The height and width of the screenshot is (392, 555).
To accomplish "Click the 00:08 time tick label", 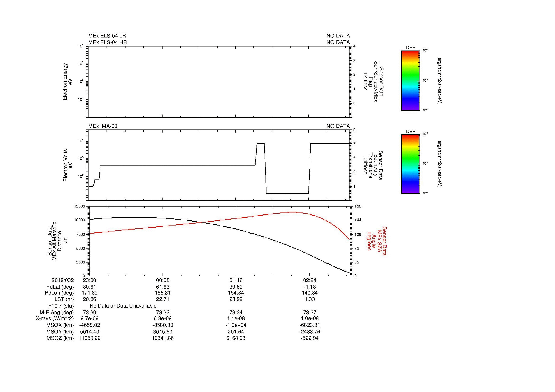I will click(163, 280).
